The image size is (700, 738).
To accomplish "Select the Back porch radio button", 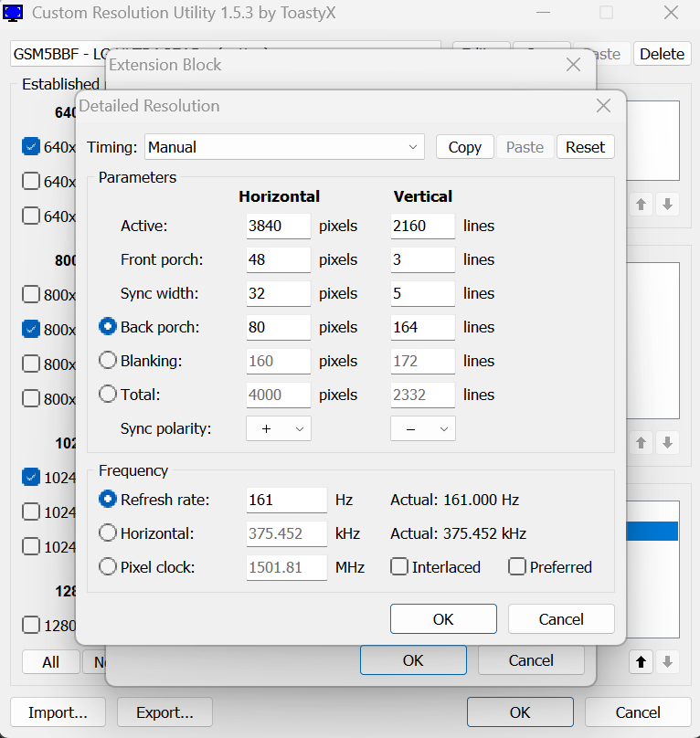I will pos(108,327).
